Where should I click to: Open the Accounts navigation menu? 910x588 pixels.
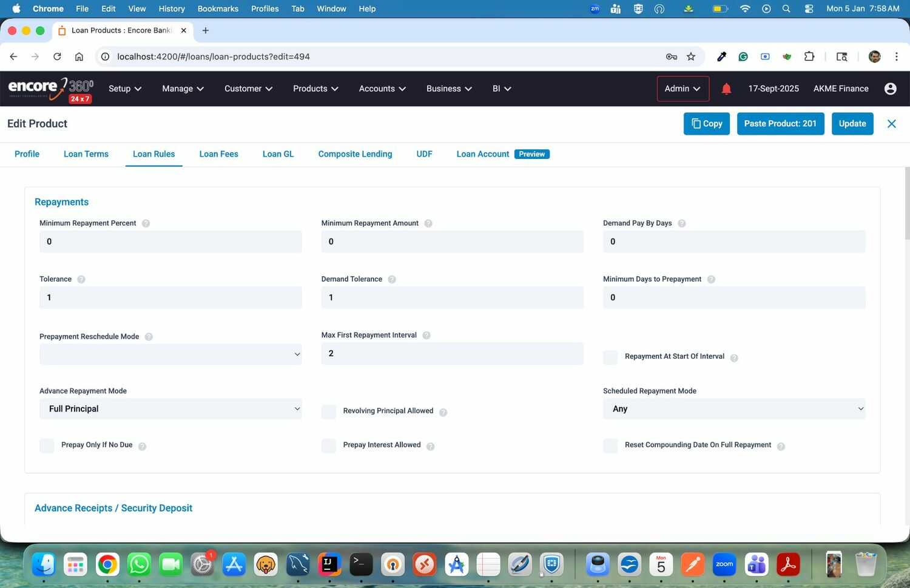point(382,89)
